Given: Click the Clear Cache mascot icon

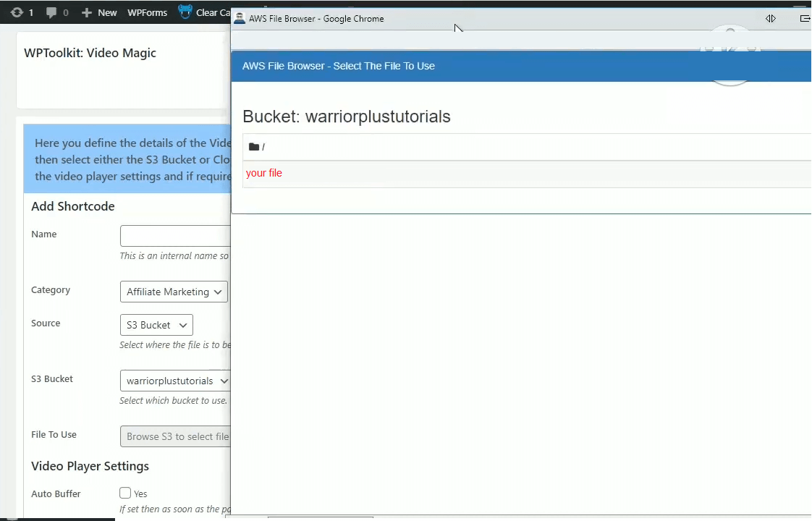Looking at the screenshot, I should coord(185,12).
